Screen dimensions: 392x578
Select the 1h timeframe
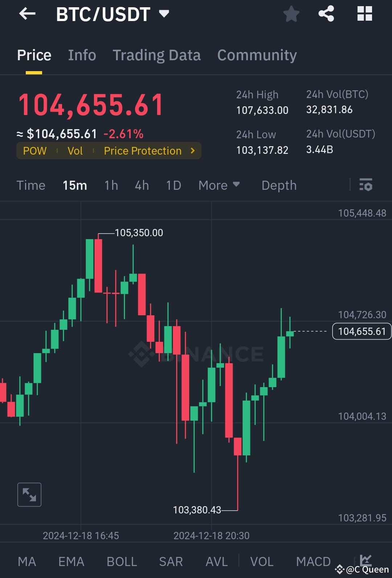point(111,185)
